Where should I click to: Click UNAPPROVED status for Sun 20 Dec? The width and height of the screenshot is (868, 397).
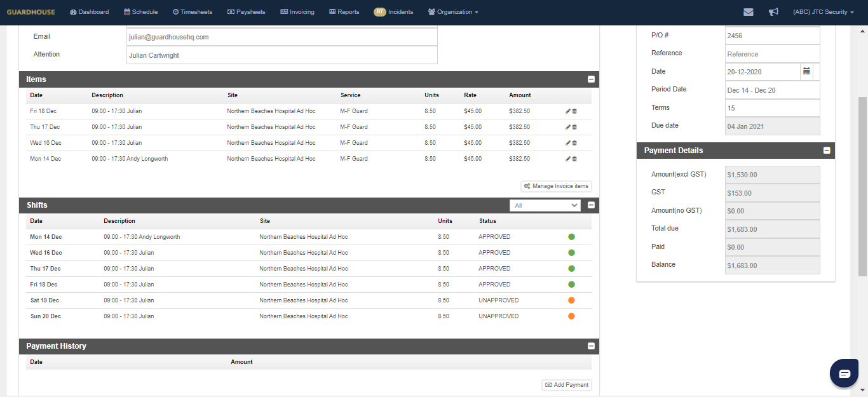pos(498,316)
